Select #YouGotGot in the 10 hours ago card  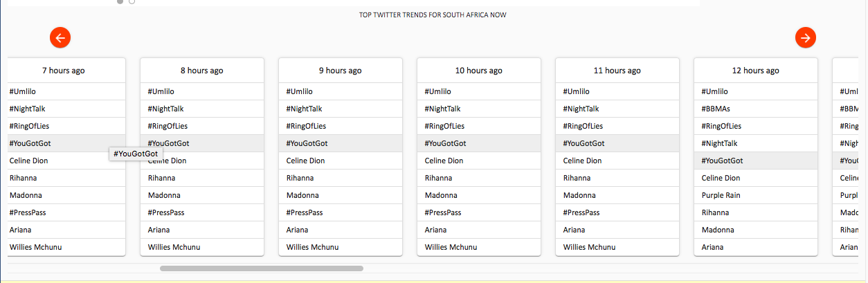click(x=445, y=143)
